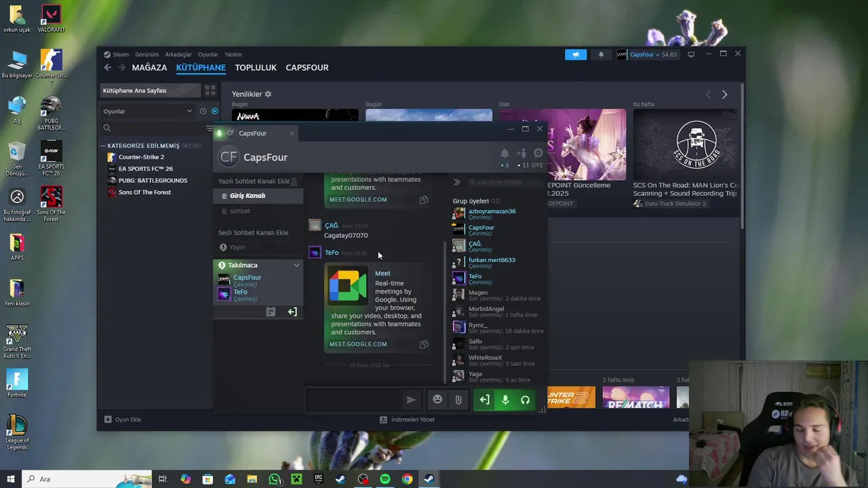Open the MAĞAZA tab in Steam
The width and height of the screenshot is (868, 488).
tap(149, 68)
